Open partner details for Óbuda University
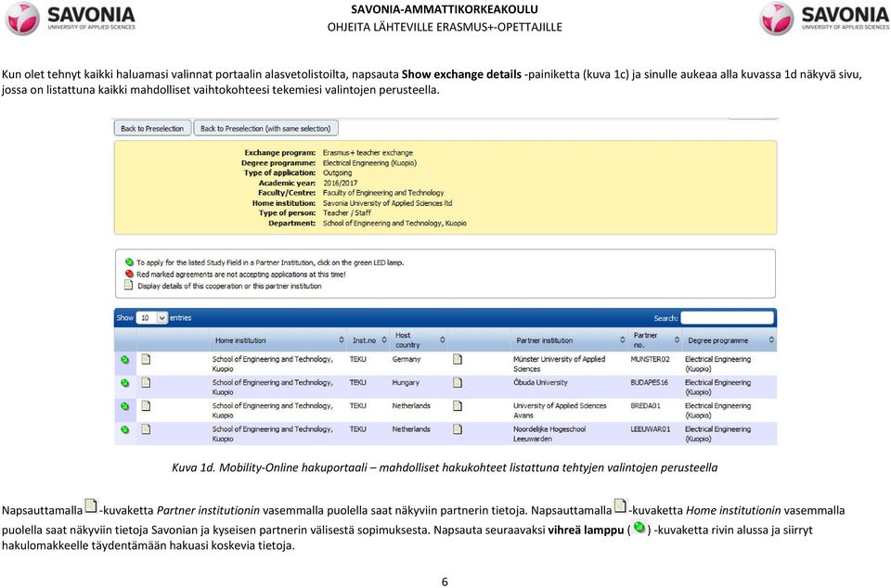This screenshot has width=891, height=588. 458,382
